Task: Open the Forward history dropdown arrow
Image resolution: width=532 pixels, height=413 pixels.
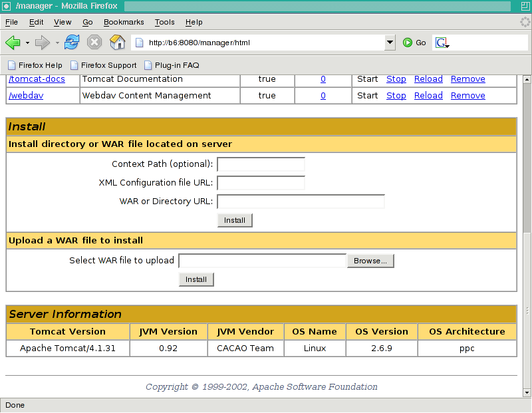Action: click(57, 43)
